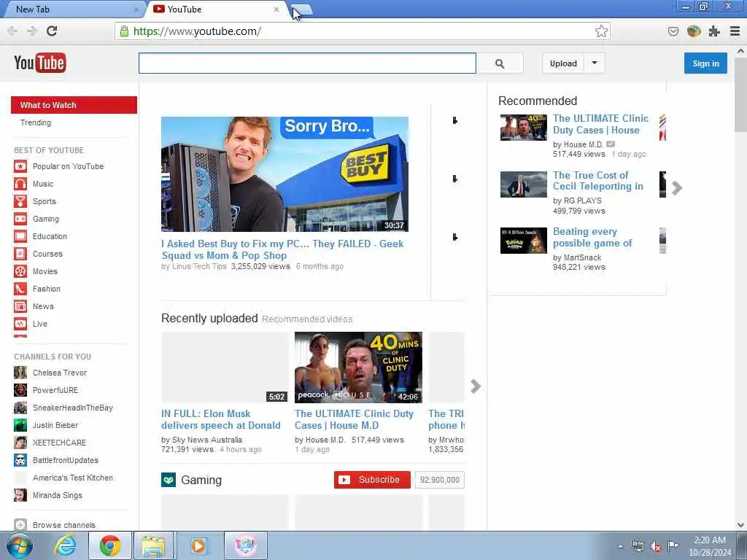This screenshot has width=747, height=560.
Task: Click the YouTube search input field
Action: [307, 63]
